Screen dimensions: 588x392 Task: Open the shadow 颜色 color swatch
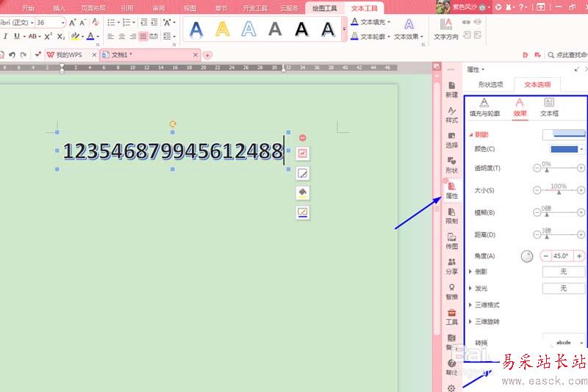566,150
